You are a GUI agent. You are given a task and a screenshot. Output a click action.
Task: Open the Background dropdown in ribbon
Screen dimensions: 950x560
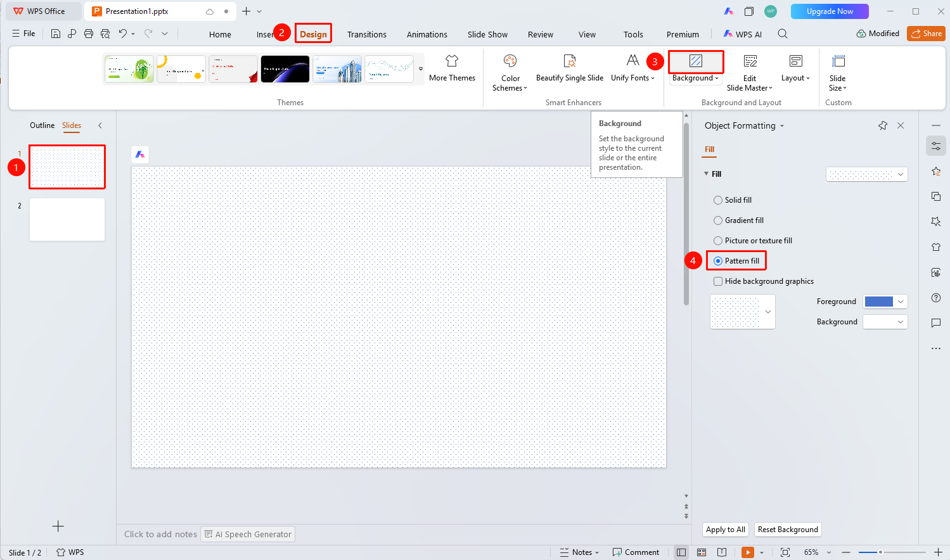click(696, 78)
